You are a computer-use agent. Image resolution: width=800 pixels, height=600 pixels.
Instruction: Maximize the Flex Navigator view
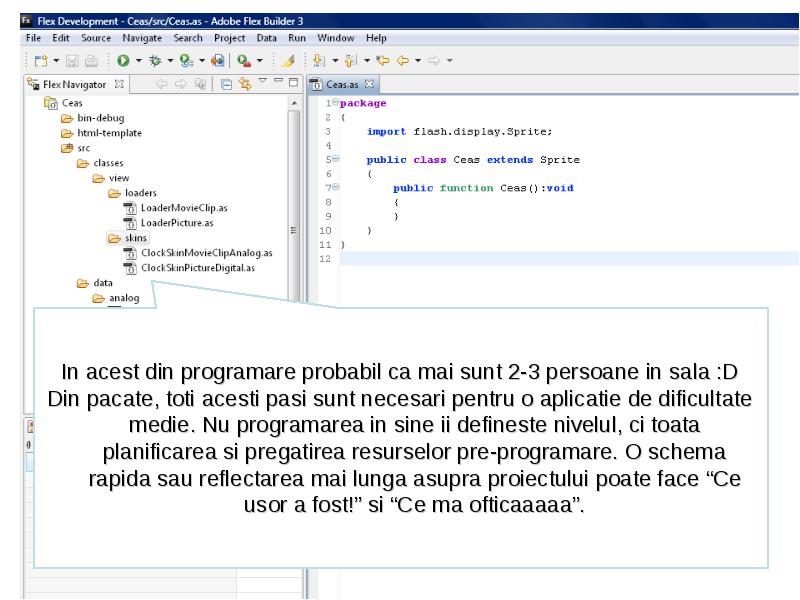coord(293,82)
